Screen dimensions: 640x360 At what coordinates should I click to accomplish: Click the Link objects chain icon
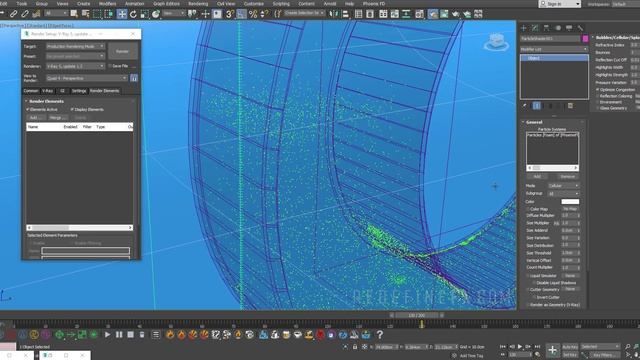[x=13, y=14]
